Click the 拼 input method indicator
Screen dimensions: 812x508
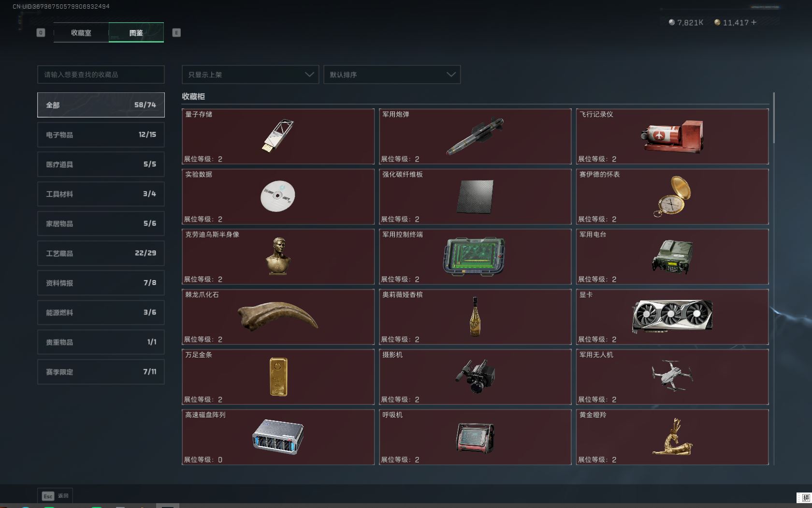click(x=805, y=498)
